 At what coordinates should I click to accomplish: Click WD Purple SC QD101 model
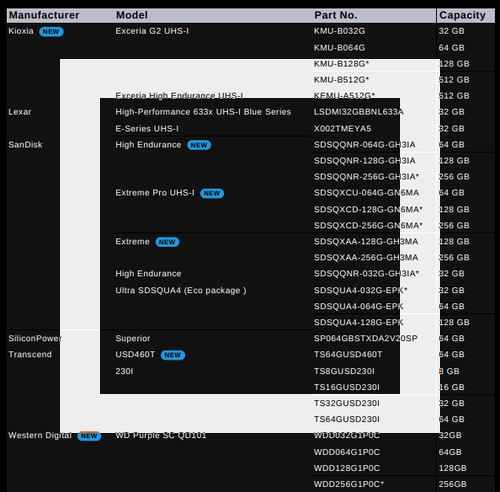[x=161, y=435]
